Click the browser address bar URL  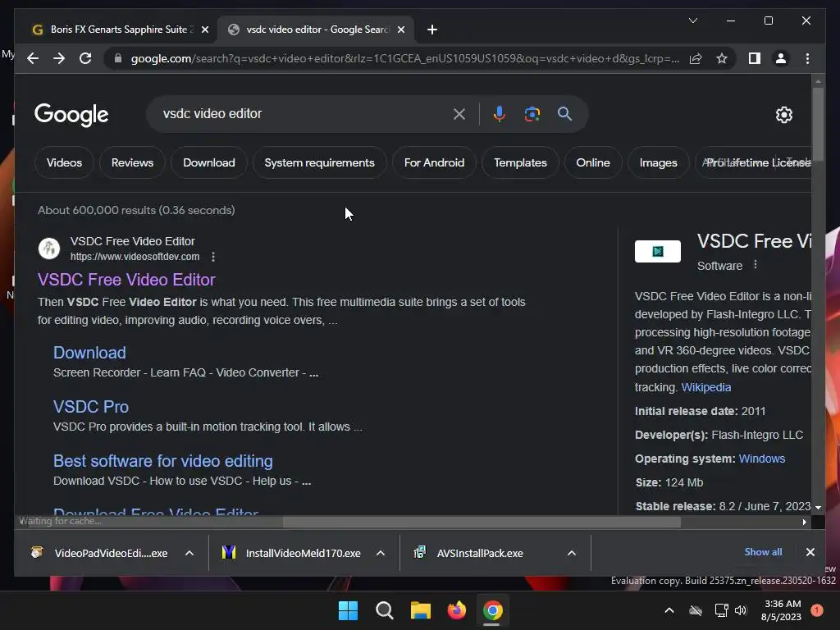pos(405,58)
